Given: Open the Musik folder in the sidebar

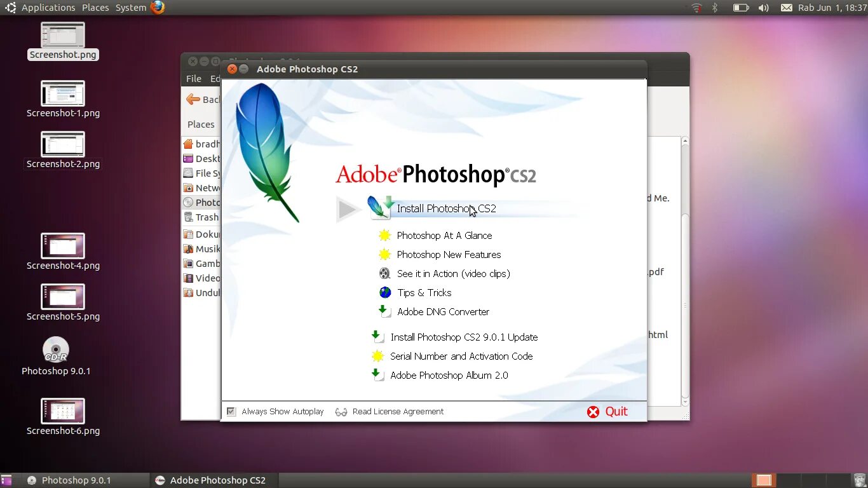Looking at the screenshot, I should coord(201,249).
